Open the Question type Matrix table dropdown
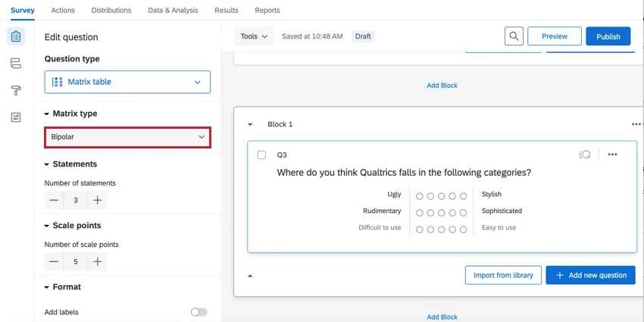 pyautogui.click(x=127, y=82)
